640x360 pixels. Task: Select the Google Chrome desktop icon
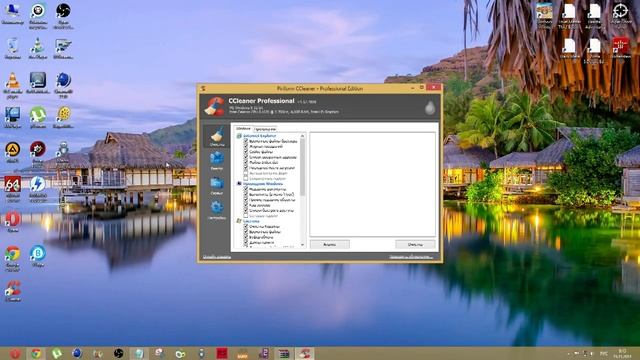[13, 259]
